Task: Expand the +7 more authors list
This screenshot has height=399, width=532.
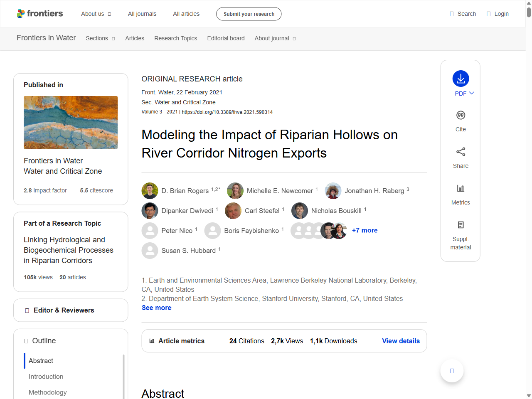Action: pyautogui.click(x=365, y=230)
